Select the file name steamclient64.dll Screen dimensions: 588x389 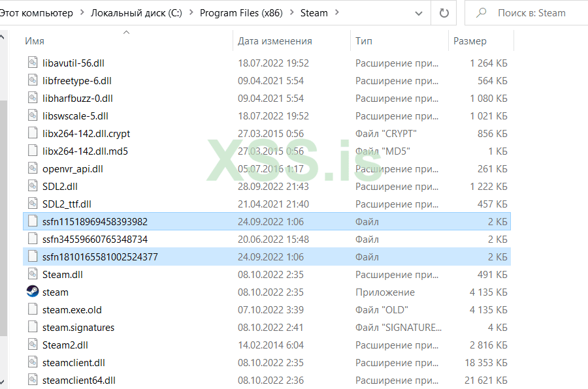click(79, 380)
